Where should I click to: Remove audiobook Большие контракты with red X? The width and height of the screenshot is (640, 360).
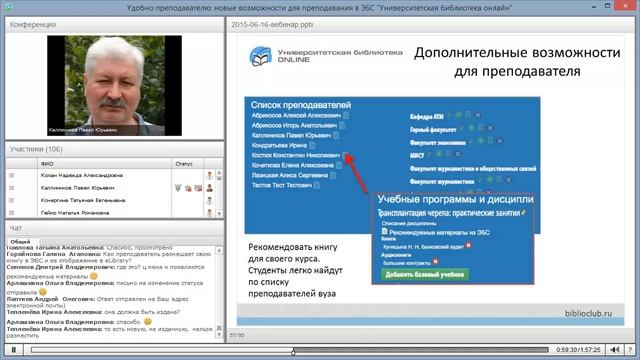(x=436, y=261)
